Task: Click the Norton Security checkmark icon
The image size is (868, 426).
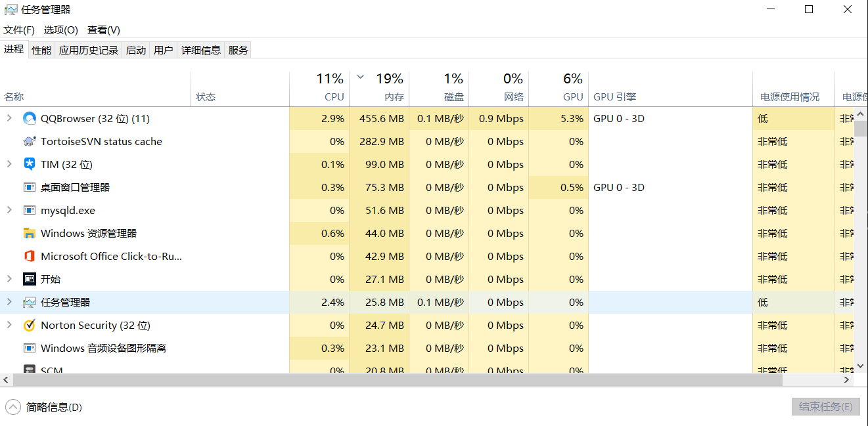Action: tap(30, 326)
